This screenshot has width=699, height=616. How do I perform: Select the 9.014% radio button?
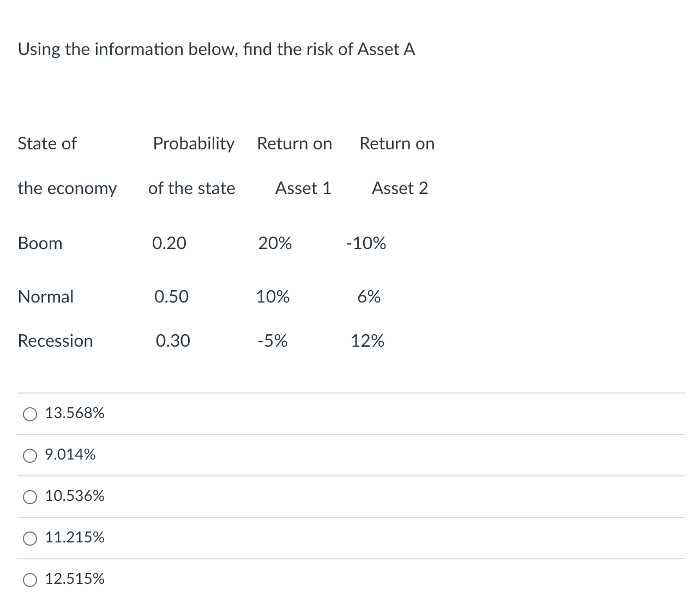click(31, 456)
